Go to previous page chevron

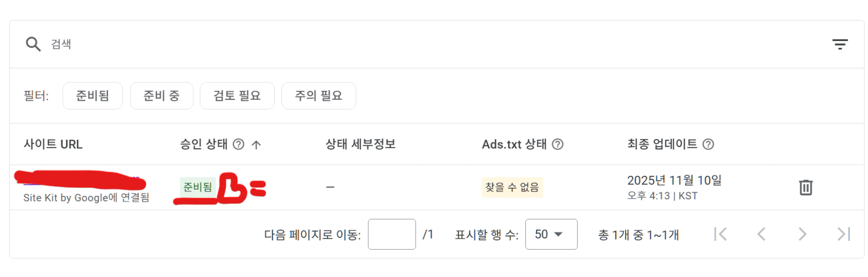pos(761,234)
